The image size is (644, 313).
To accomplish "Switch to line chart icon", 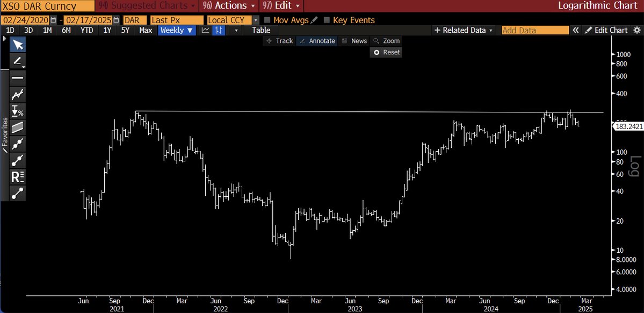I will pos(205,30).
